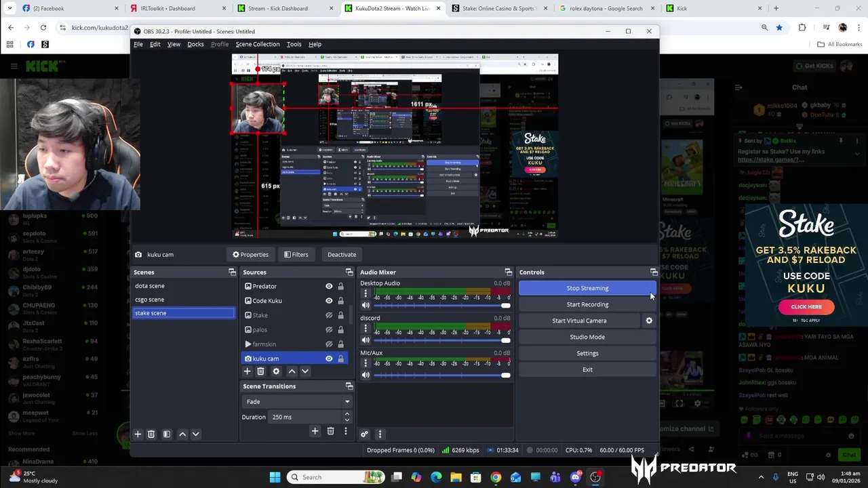Open virtual camera settings gear
This screenshot has width=868, height=488.
pos(649,321)
